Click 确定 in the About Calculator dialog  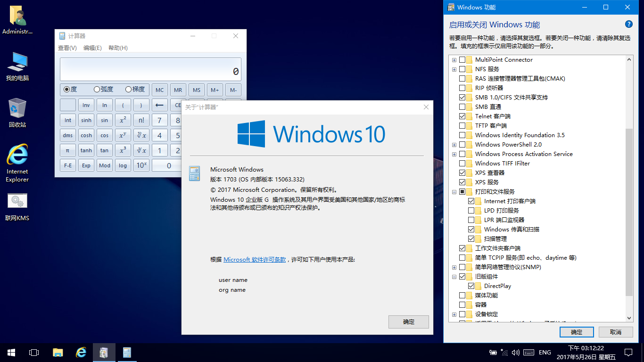[x=409, y=322]
